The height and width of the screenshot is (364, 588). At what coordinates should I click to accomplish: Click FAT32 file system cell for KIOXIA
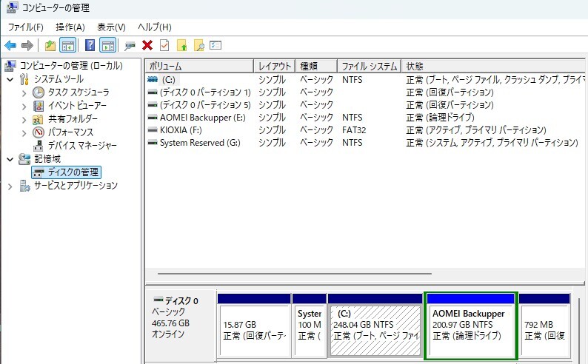[x=354, y=130]
